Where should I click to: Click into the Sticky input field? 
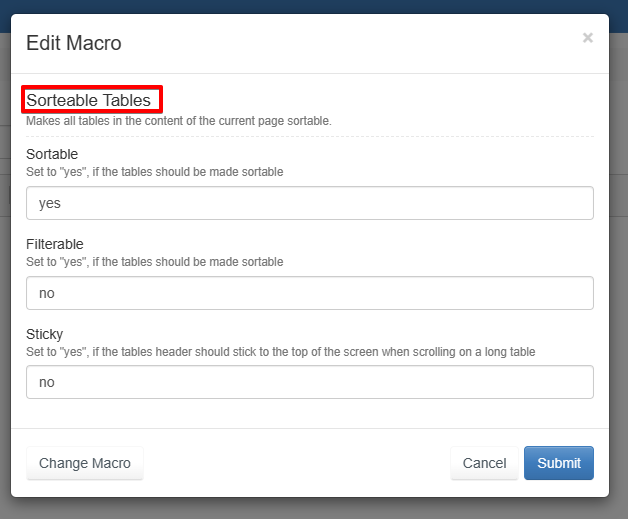click(310, 382)
